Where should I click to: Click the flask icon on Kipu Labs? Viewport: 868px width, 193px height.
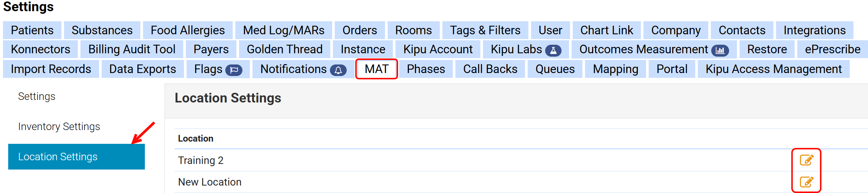click(553, 50)
